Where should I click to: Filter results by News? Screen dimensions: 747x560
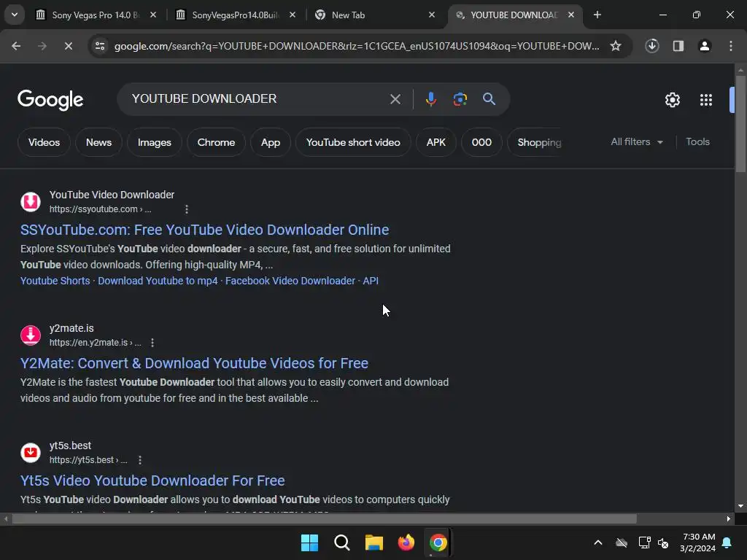pos(98,142)
